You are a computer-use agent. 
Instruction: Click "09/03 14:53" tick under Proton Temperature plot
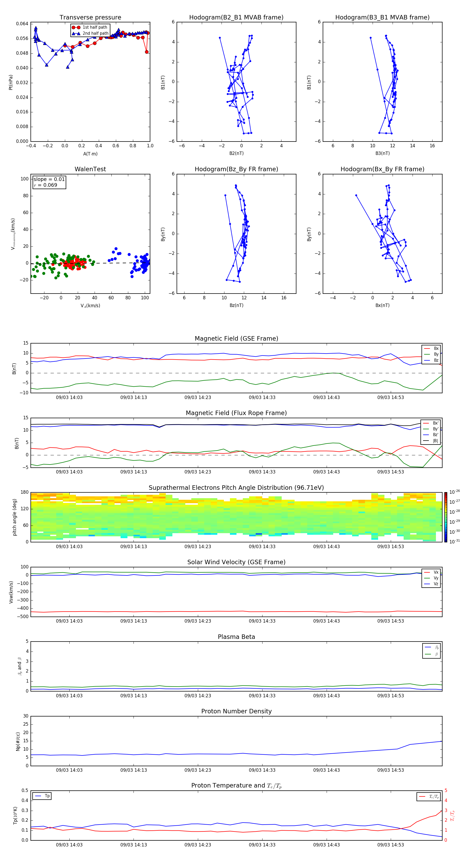click(390, 845)
